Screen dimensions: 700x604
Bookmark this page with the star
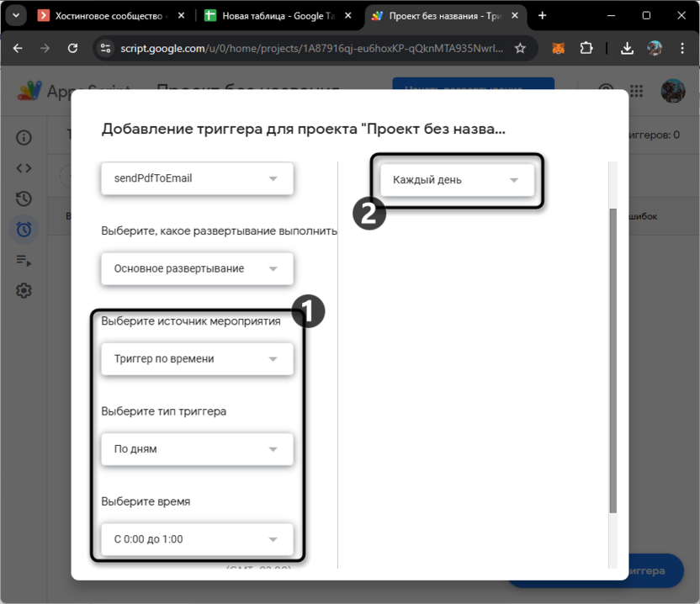pos(520,48)
